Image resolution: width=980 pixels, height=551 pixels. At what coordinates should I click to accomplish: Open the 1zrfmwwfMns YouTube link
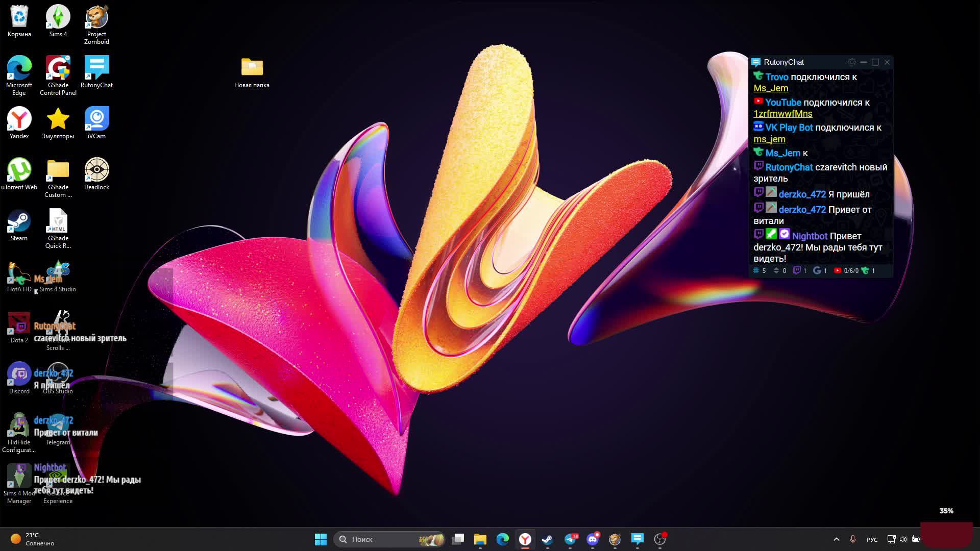[x=782, y=114]
